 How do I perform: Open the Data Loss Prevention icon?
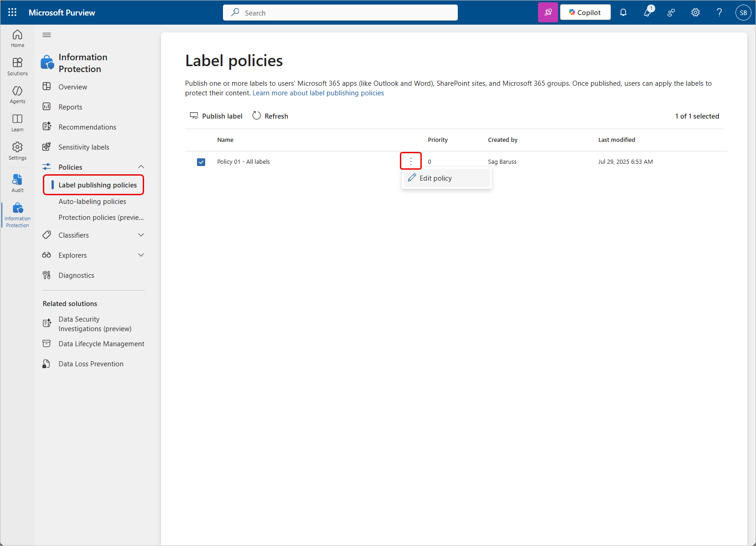[x=47, y=364]
